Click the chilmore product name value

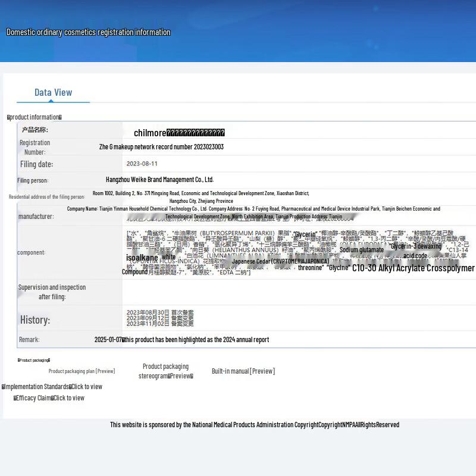pyautogui.click(x=179, y=133)
